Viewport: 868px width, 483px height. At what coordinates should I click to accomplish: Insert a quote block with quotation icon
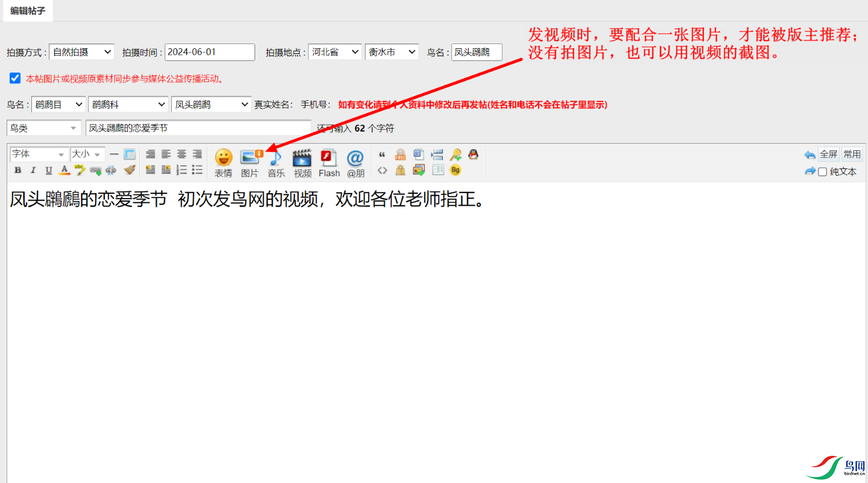point(382,155)
